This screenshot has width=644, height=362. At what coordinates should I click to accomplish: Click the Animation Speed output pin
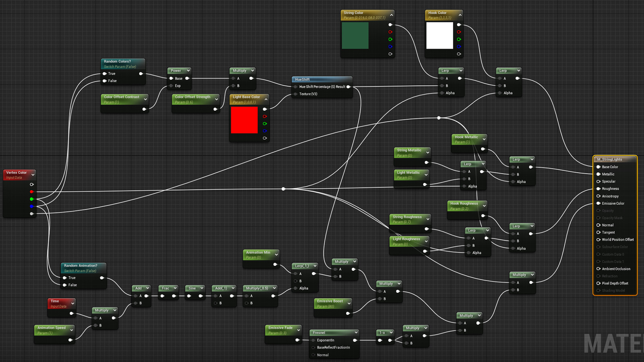coord(70,340)
